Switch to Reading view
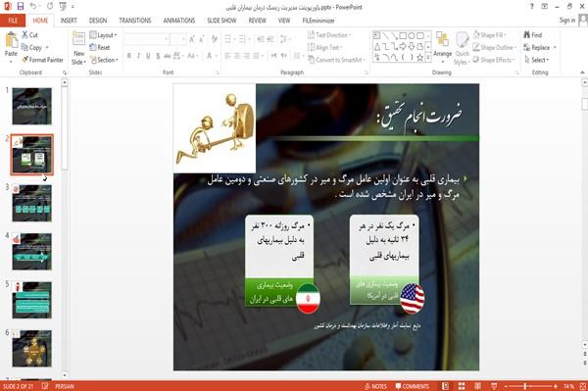Viewport: 588px width, 391px height. pos(478,386)
